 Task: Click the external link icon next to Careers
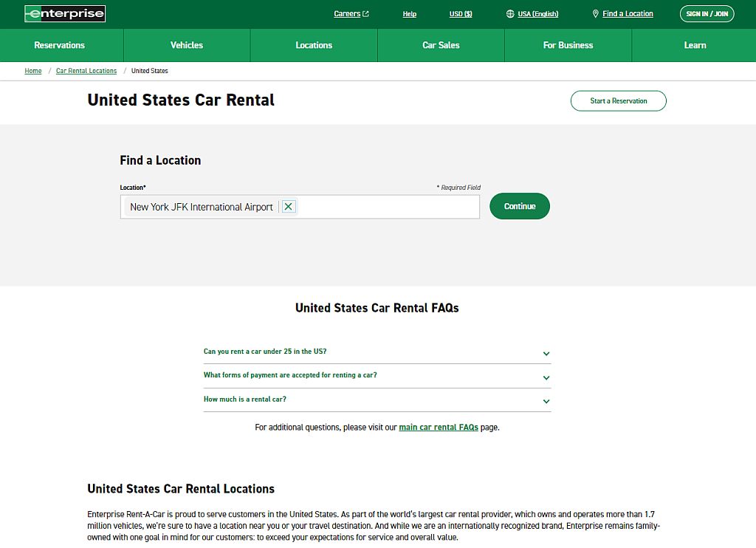click(x=365, y=13)
